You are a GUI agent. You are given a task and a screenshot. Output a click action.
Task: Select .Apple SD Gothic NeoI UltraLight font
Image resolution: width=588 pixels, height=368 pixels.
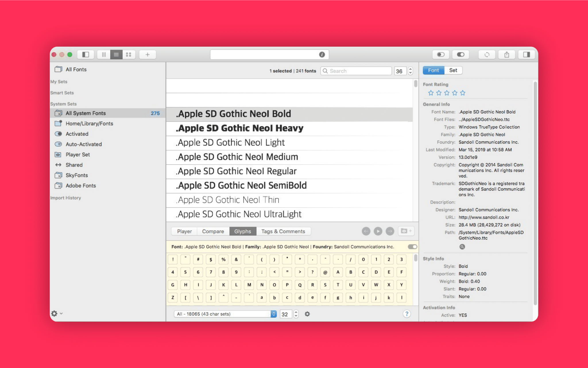(289, 214)
